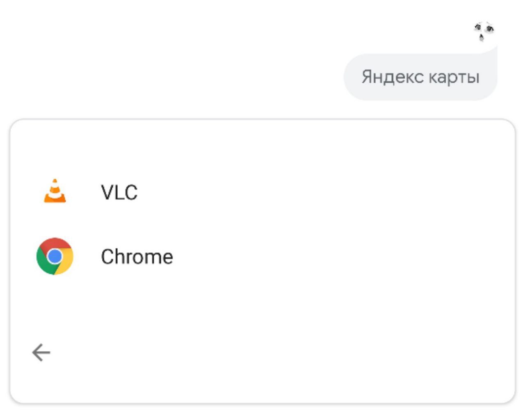Pick the red-green-yellow browser icon

tap(55, 257)
